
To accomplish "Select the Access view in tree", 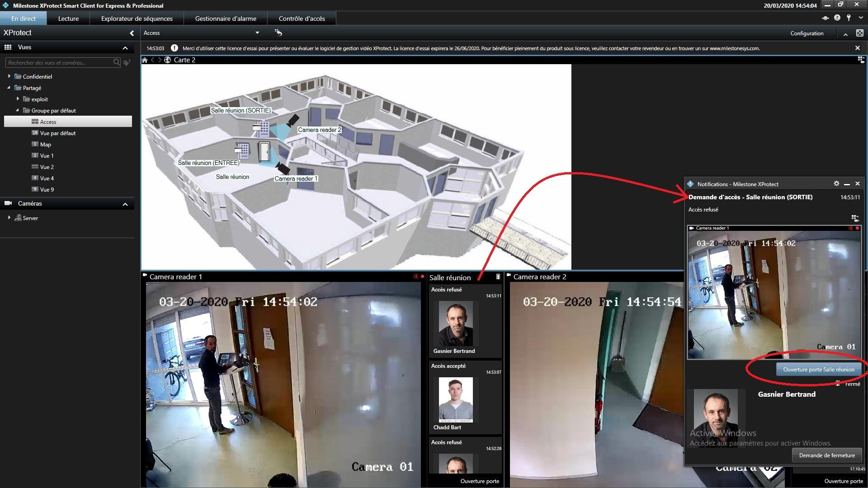I will click(x=68, y=122).
